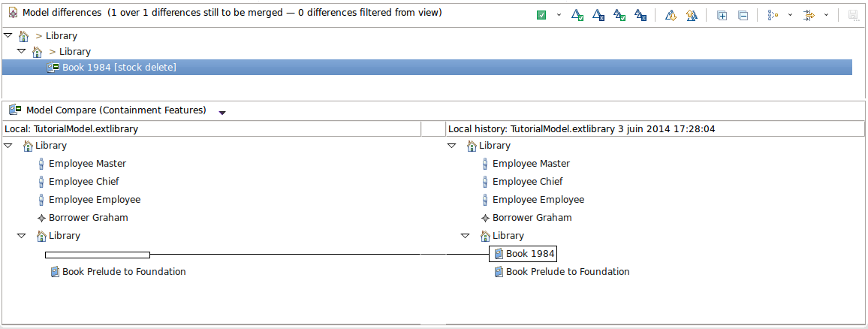This screenshot has height=329, width=868.
Task: Click the green checkmark merge mode button
Action: point(541,15)
